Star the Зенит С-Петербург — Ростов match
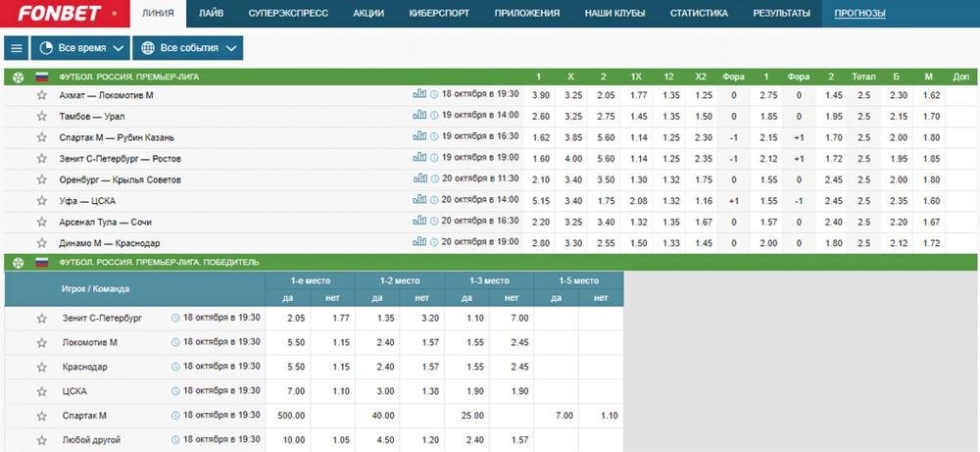The width and height of the screenshot is (980, 452). click(42, 158)
